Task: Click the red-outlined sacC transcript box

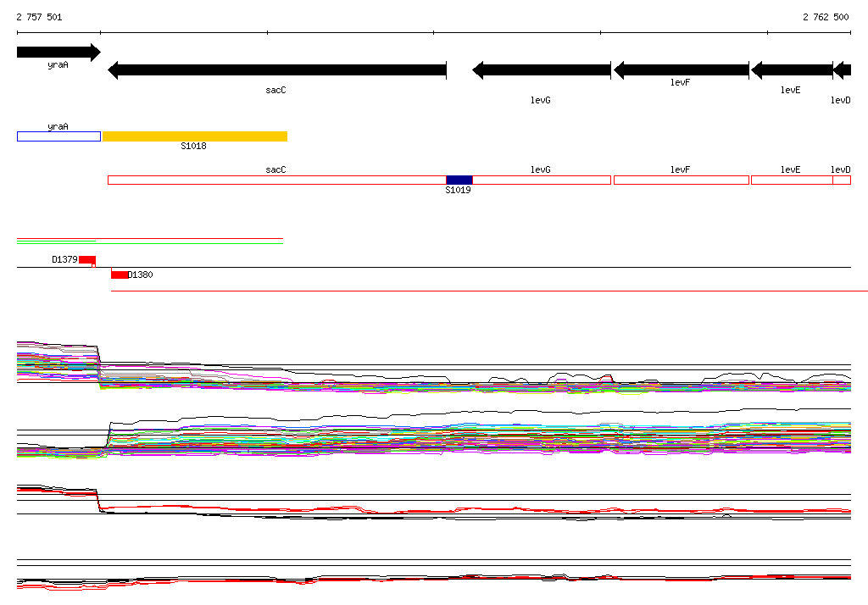Action: [x=277, y=180]
